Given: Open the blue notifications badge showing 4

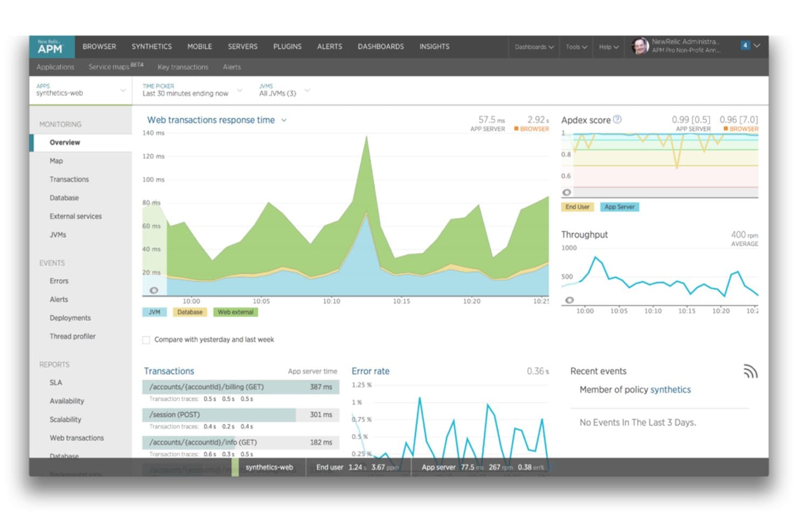Looking at the screenshot, I should (745, 46).
